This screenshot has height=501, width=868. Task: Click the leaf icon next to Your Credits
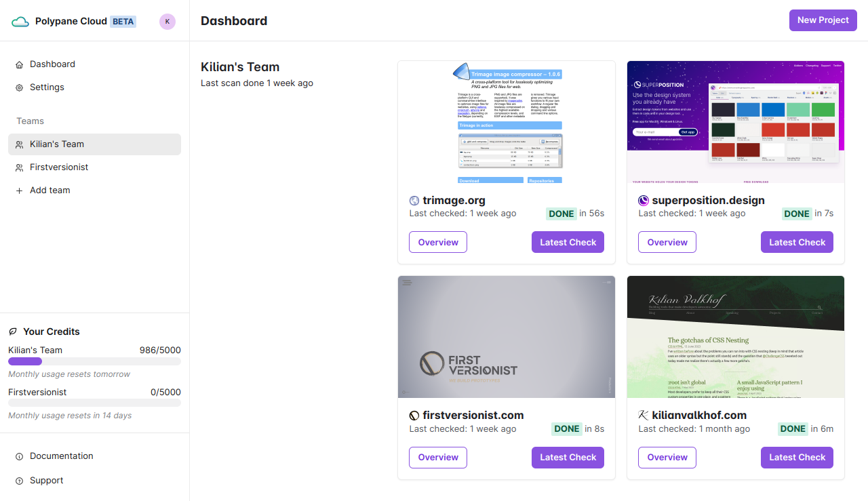(13, 332)
